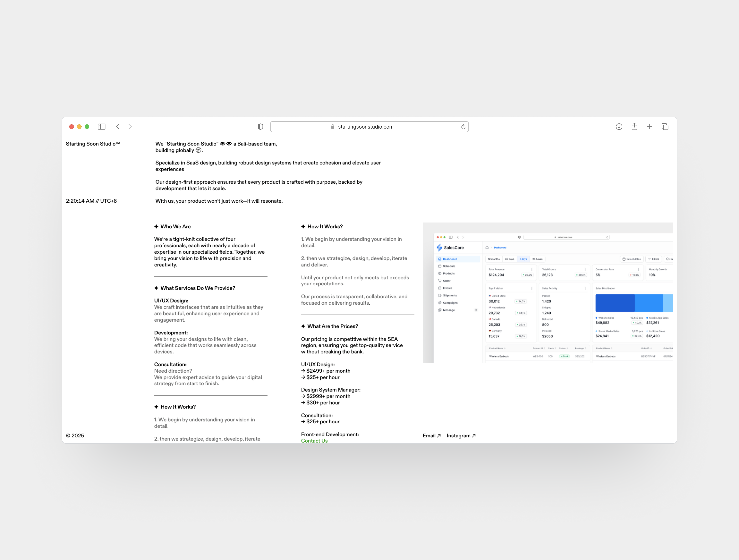This screenshot has width=739, height=560.
Task: Open a new tab with the plus icon
Action: click(650, 127)
